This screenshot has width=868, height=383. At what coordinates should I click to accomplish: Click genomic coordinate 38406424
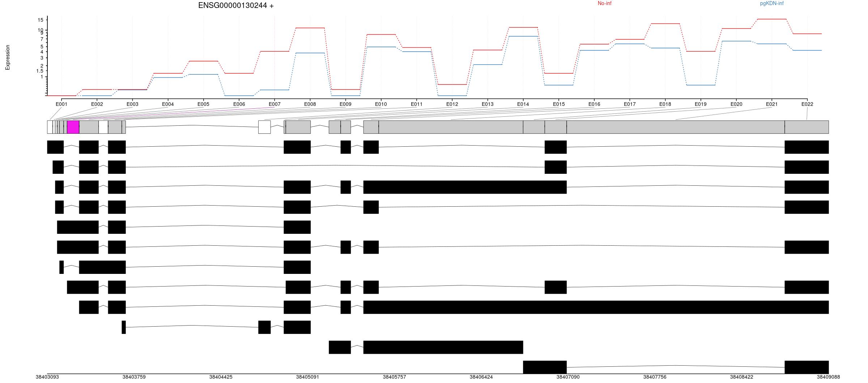point(481,377)
